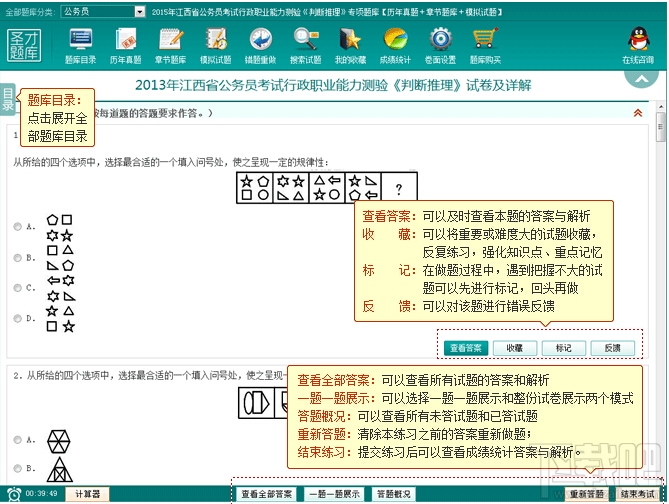This screenshot has width=669, height=504.
Task: Click the vertical scrollbar thumb
Action: pyautogui.click(x=661, y=127)
